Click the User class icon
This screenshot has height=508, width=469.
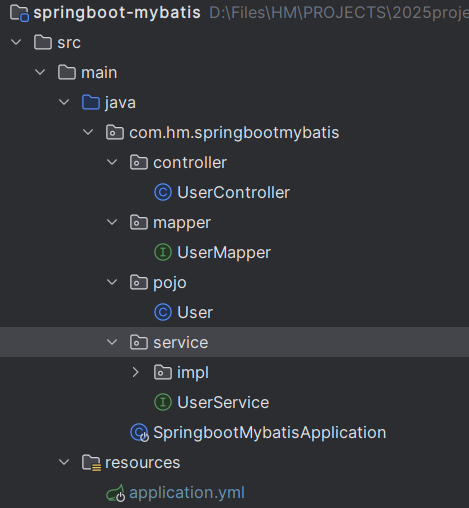(x=163, y=312)
